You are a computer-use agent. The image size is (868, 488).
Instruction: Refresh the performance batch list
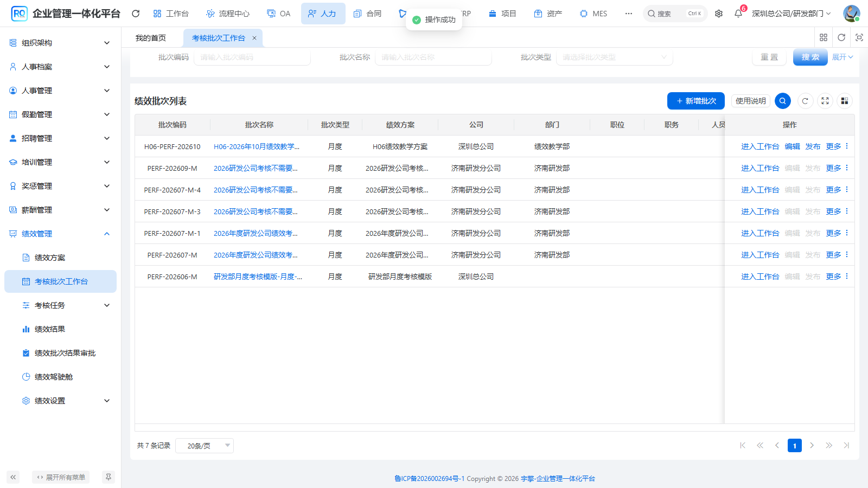pyautogui.click(x=805, y=101)
